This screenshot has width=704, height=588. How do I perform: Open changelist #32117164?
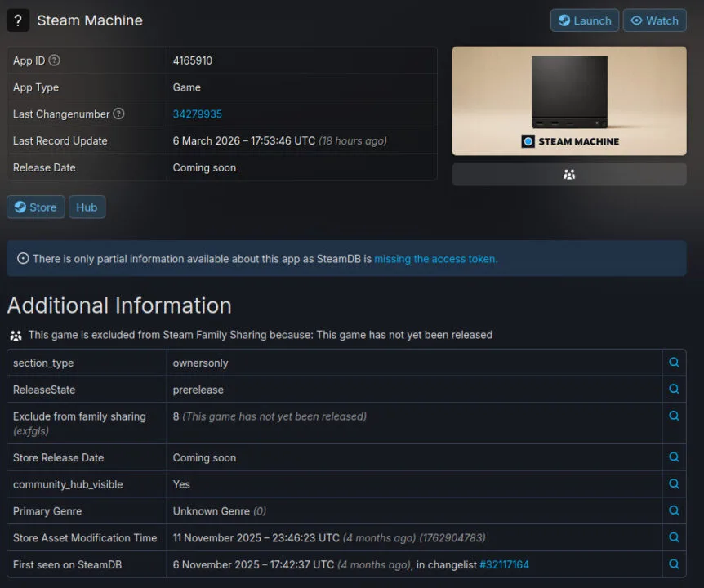(505, 564)
